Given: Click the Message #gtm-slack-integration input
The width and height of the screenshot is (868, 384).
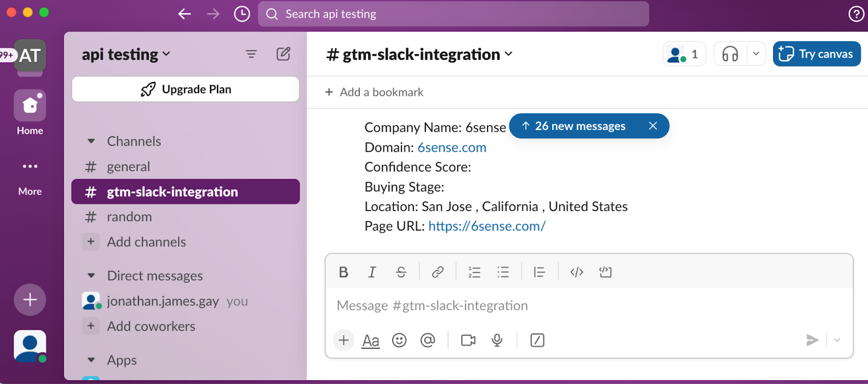Looking at the screenshot, I should [x=589, y=306].
